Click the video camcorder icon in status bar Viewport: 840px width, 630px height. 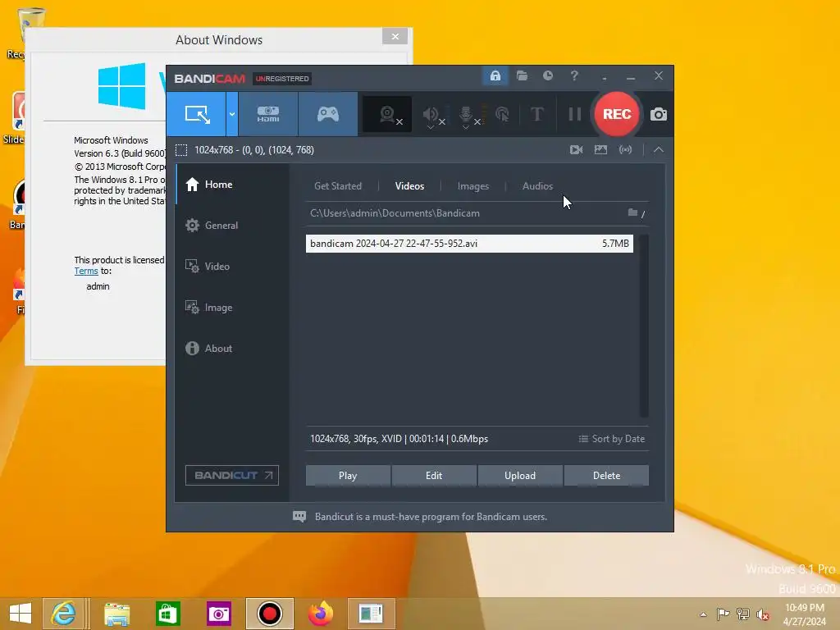(x=577, y=150)
